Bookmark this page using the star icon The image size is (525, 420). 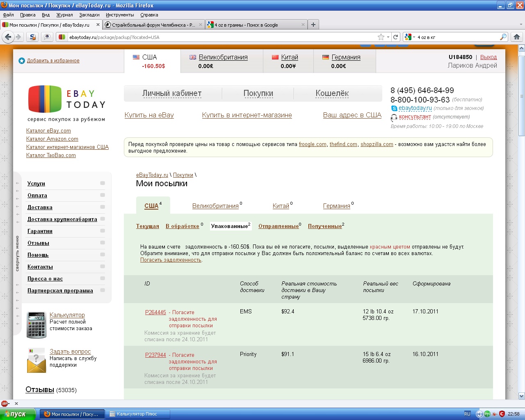click(x=381, y=37)
